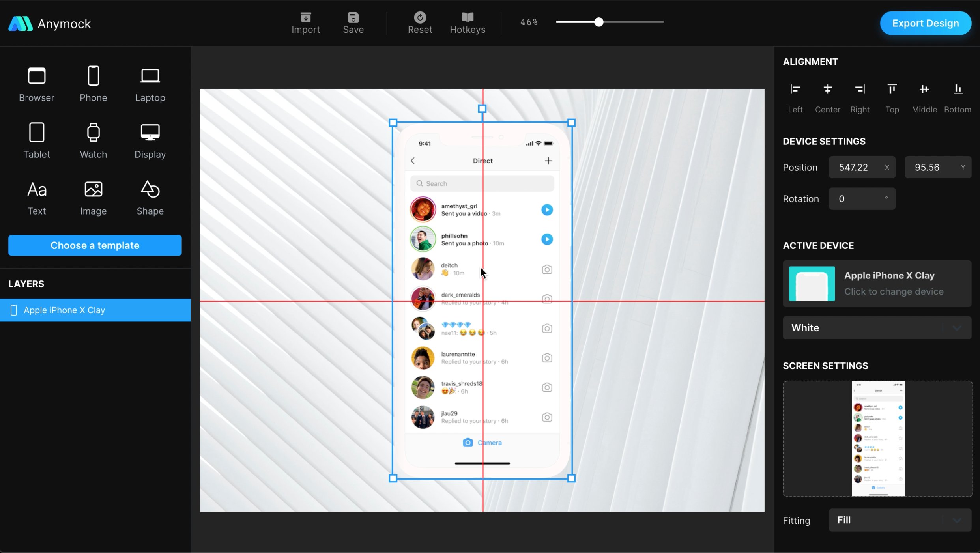Click the screen image thumbnail preview
The height and width of the screenshot is (553, 980).
pyautogui.click(x=877, y=438)
